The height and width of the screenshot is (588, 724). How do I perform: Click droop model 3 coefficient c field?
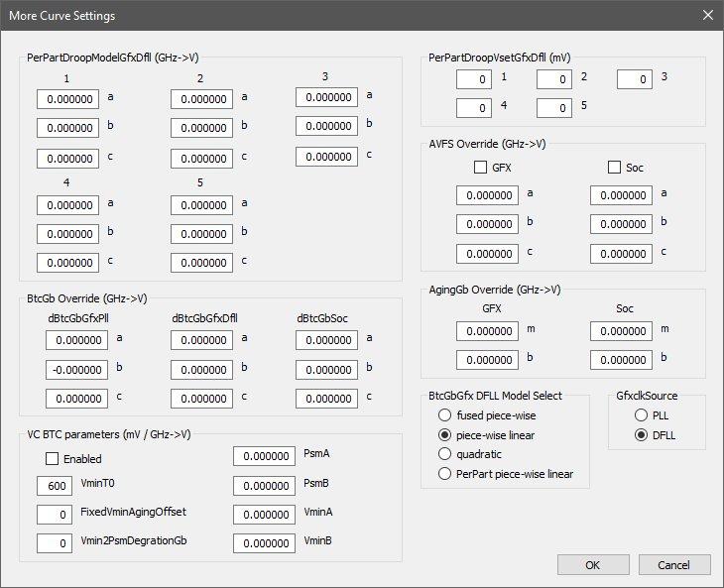pos(327,157)
